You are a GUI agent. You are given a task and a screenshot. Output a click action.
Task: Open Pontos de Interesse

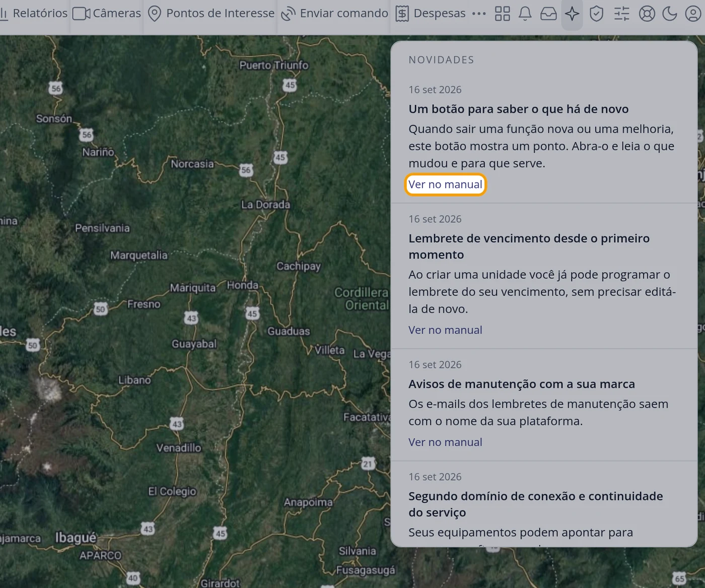coord(211,14)
